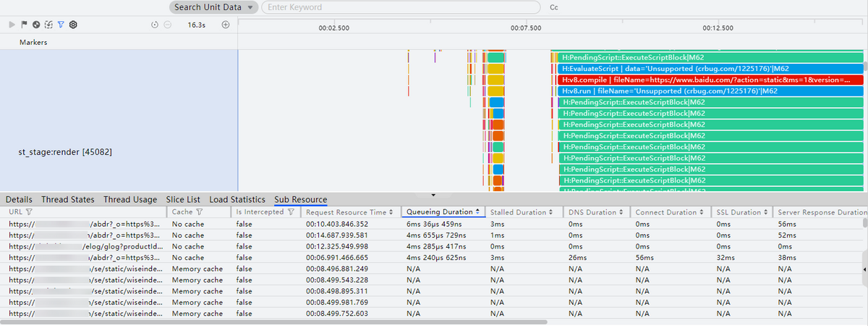Viewport: 868px width, 326px height.
Task: Zoom in timeline with plus icon
Action: click(225, 25)
